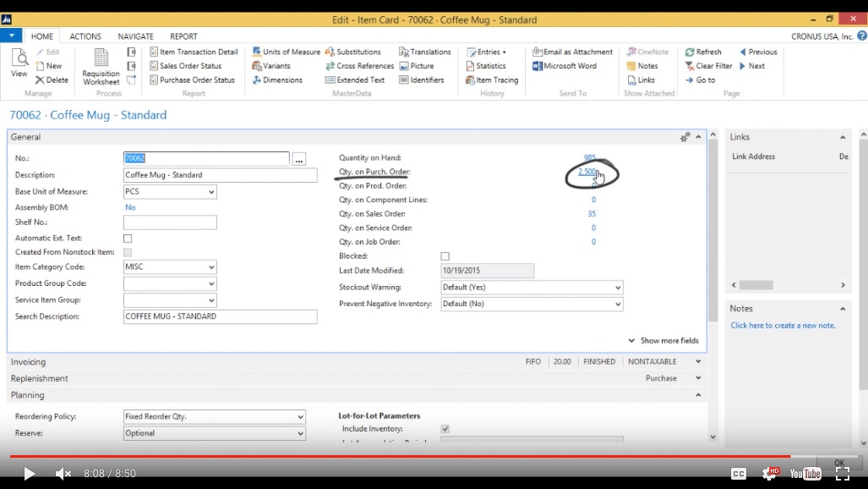Toggle the Blocked checkbox
This screenshot has height=489, width=868.
point(445,256)
